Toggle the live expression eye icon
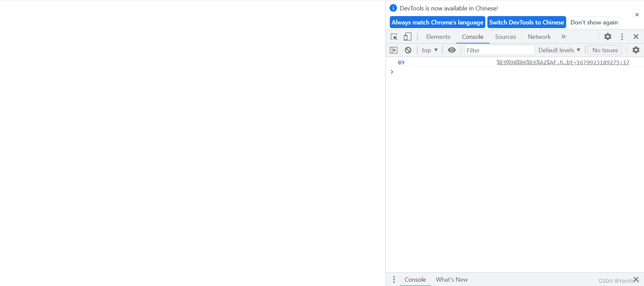644x286 pixels. [452, 50]
